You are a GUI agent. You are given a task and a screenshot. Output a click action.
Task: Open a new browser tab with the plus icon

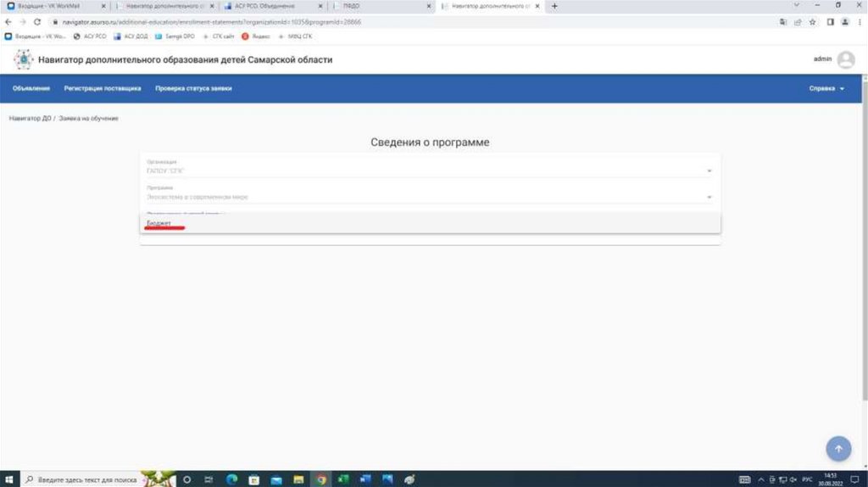[x=554, y=6]
